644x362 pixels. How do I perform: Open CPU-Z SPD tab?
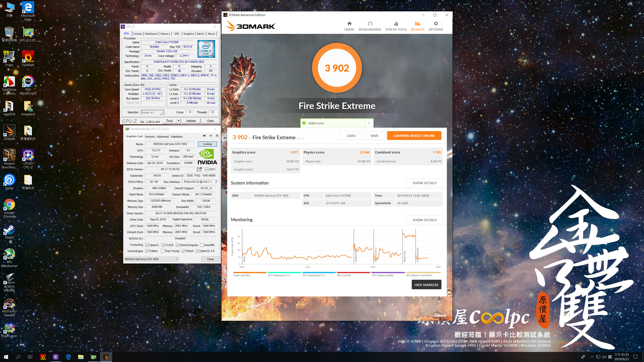tap(176, 34)
